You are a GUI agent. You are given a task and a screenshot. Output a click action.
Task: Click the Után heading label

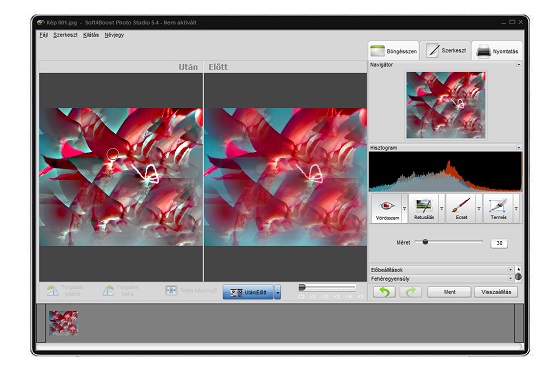(x=188, y=67)
